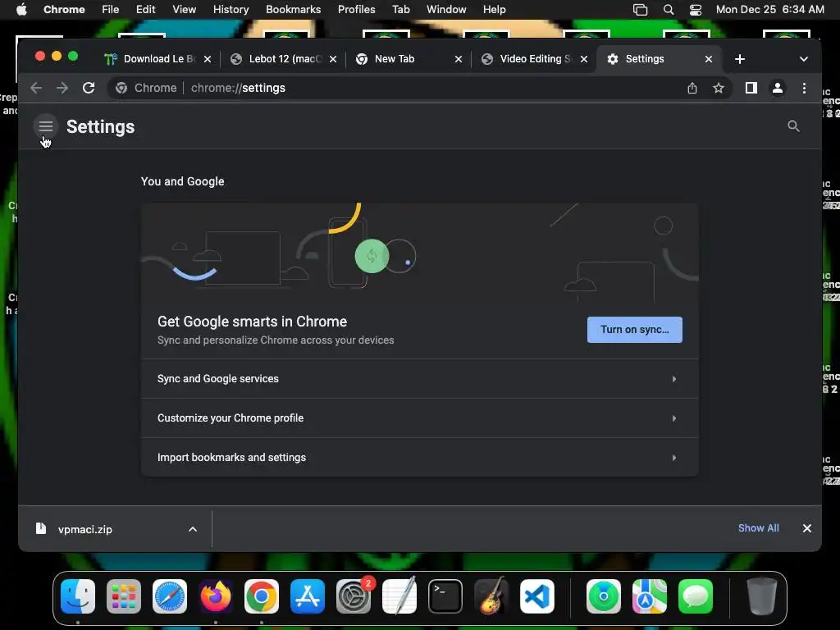
Task: Open the View menu
Action: pyautogui.click(x=184, y=10)
